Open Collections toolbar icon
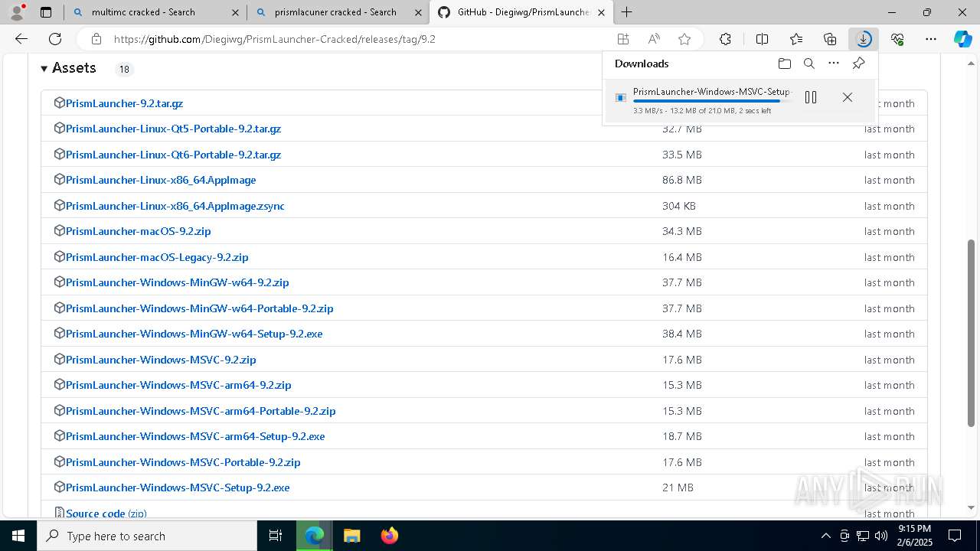 tap(830, 39)
